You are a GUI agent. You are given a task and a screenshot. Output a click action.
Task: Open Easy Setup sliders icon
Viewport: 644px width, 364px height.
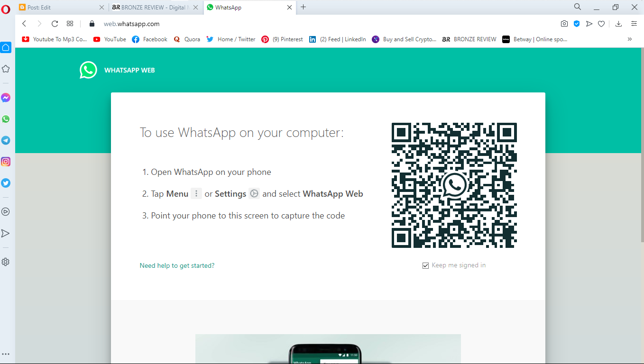[634, 24]
